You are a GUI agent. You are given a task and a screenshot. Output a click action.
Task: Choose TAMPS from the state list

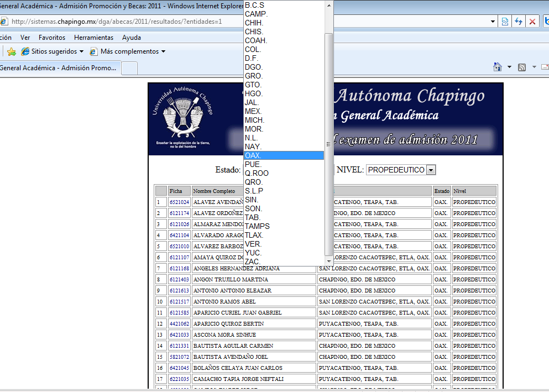tap(284, 227)
